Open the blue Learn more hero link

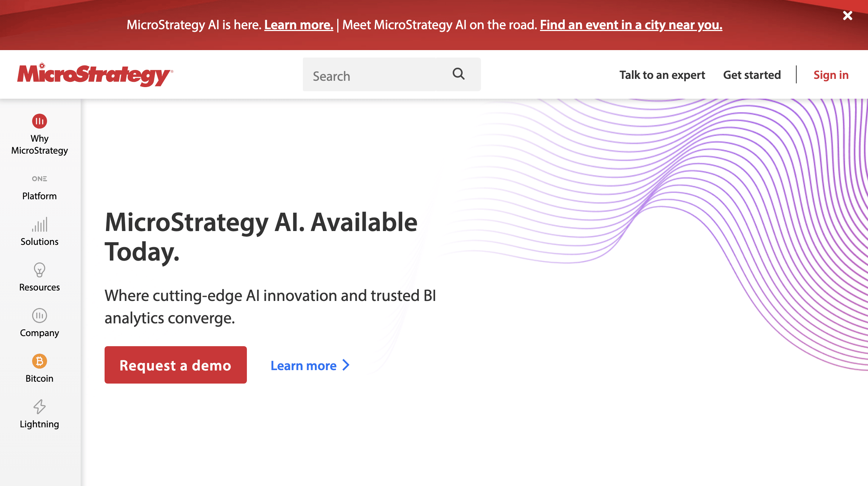pos(303,365)
